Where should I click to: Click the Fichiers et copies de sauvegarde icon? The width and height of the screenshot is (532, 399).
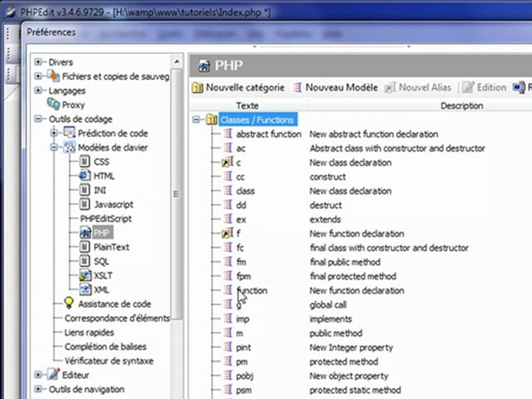click(x=53, y=76)
